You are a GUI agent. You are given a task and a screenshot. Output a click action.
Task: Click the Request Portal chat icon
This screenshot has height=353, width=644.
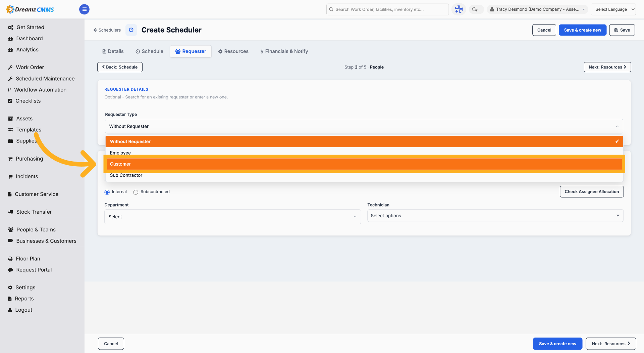point(10,270)
